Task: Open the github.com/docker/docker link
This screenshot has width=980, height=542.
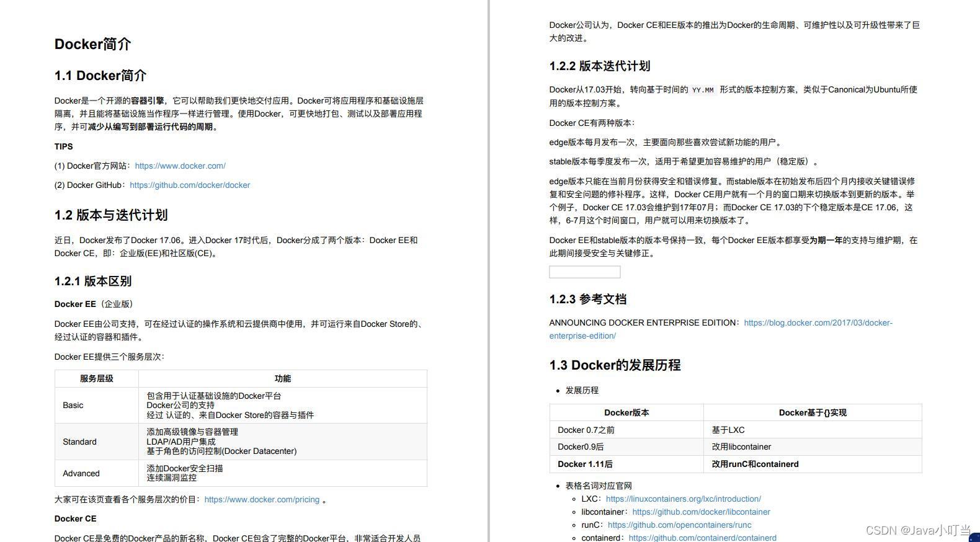Action: [x=190, y=185]
